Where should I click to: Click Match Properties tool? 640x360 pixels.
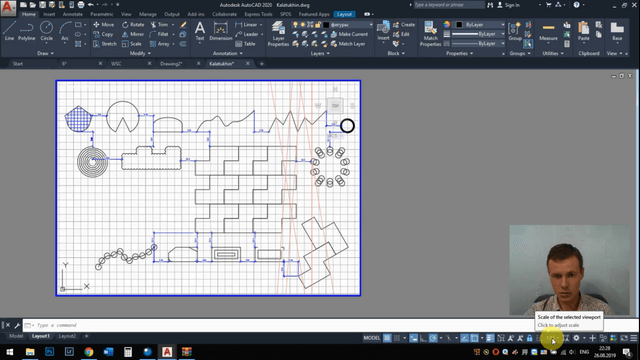(430, 33)
